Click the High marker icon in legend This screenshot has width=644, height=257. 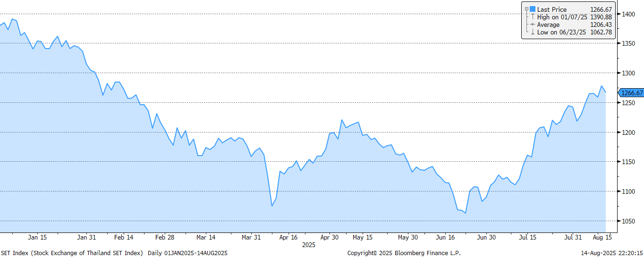click(x=533, y=17)
